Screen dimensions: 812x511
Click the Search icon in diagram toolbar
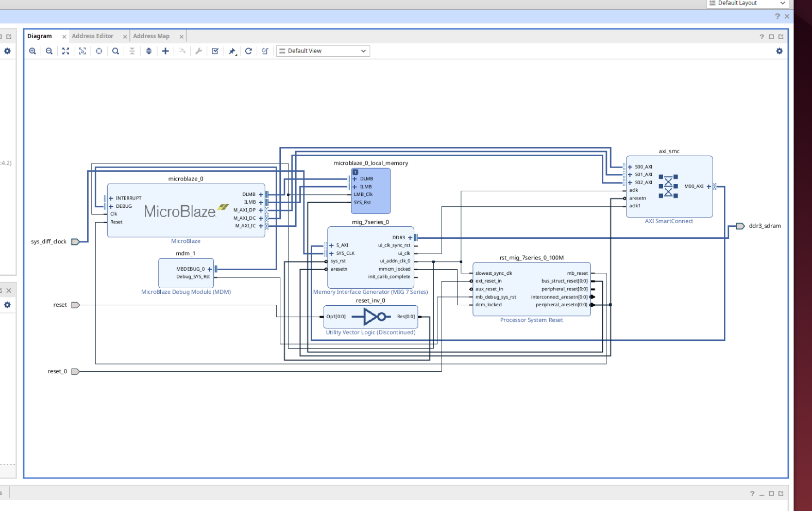click(x=115, y=51)
